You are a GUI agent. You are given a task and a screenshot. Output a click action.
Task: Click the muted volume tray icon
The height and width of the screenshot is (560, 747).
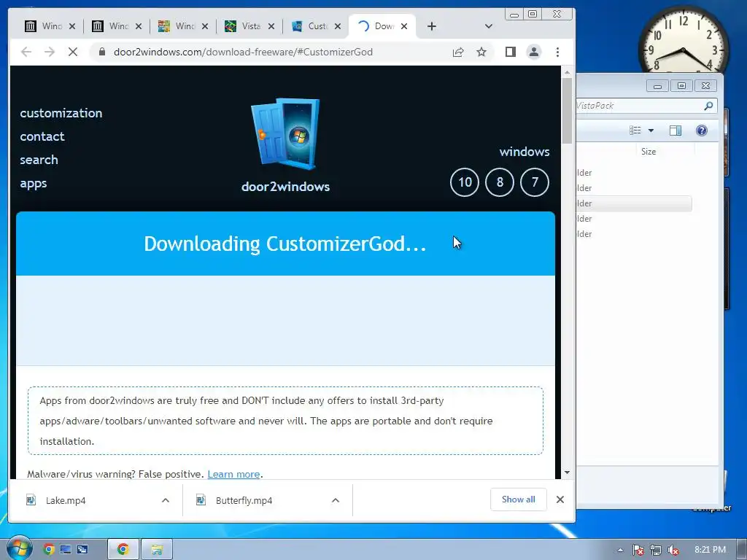click(x=673, y=550)
